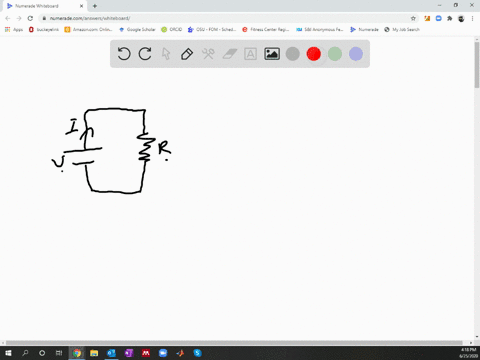The height and width of the screenshot is (360, 480).
Task: Open Outlook from the taskbar
Action: tap(111, 353)
